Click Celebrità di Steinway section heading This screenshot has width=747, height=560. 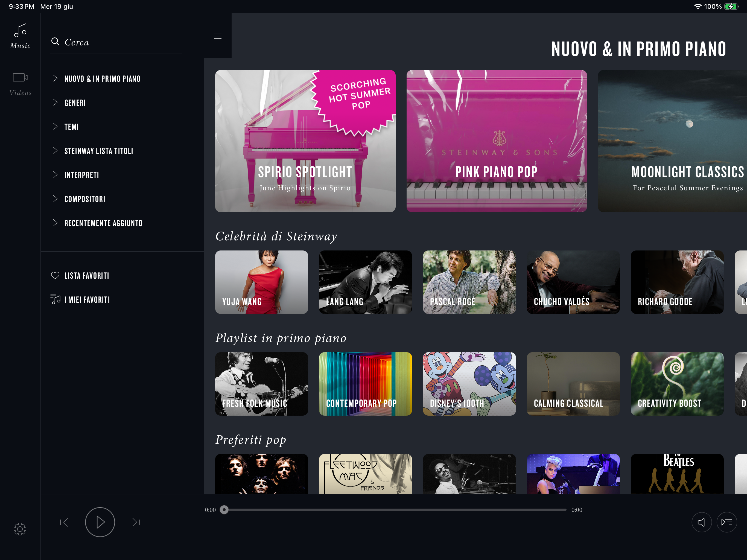(276, 236)
